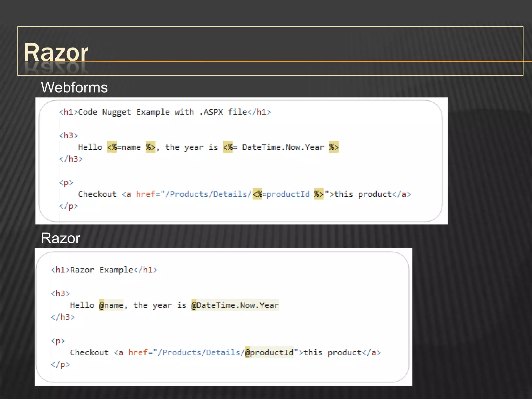Click the highlighted @name expression
This screenshot has width=532, height=399.
(111, 305)
